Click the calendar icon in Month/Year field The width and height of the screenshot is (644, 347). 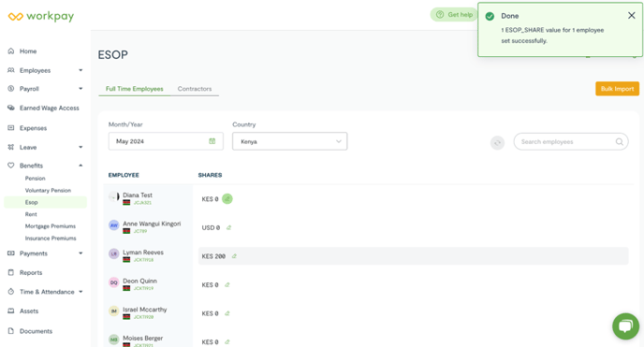(212, 141)
